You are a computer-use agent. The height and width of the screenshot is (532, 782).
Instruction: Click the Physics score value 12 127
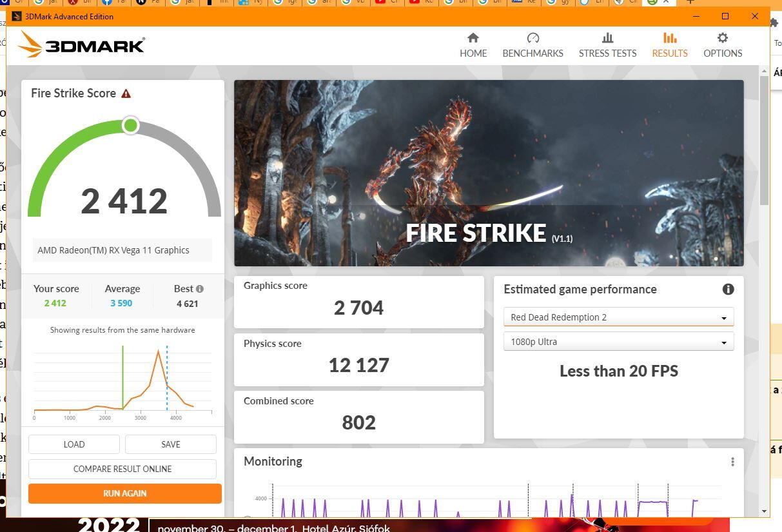pyautogui.click(x=358, y=366)
